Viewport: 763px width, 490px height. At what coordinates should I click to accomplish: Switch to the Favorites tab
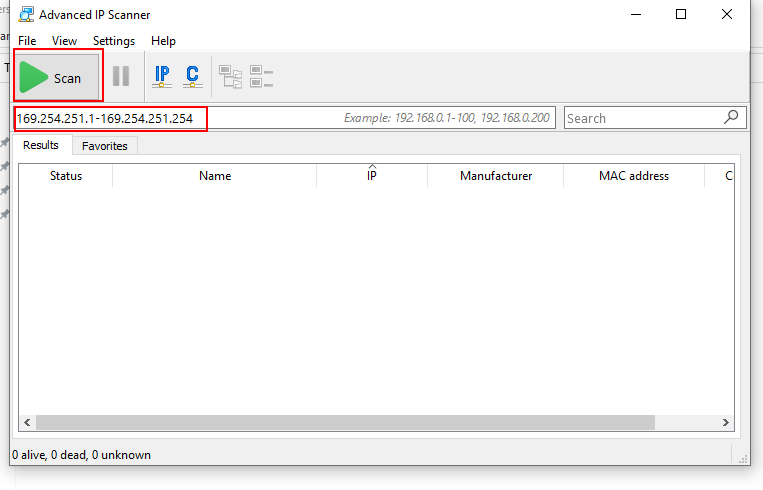[105, 146]
